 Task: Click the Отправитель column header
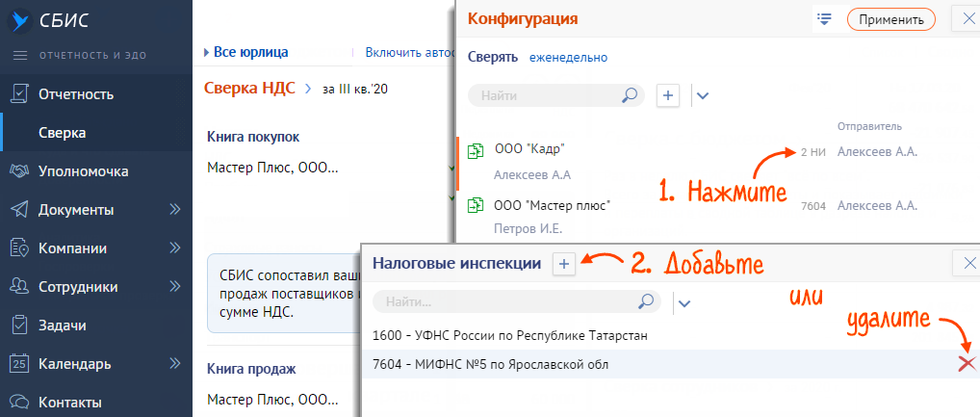[869, 126]
